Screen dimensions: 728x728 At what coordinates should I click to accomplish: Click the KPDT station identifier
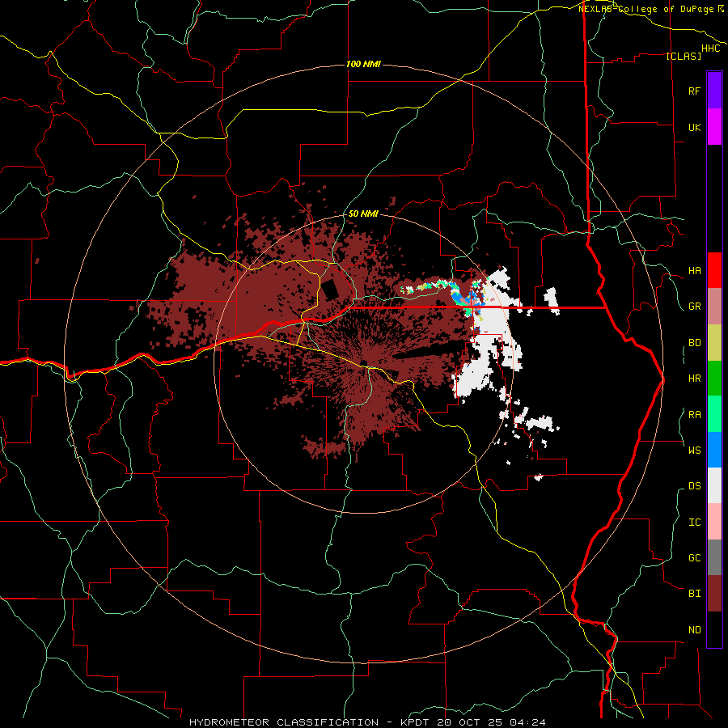[x=415, y=722]
